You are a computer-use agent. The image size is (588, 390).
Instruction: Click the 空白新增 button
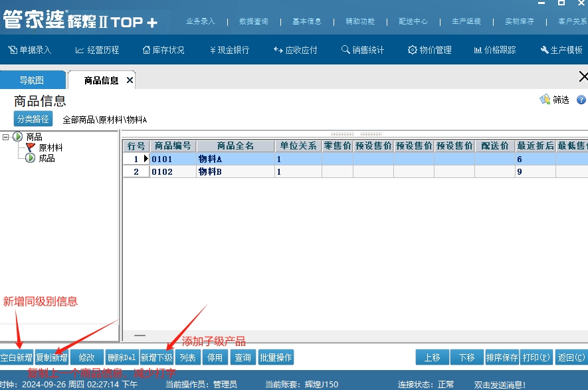[17, 357]
